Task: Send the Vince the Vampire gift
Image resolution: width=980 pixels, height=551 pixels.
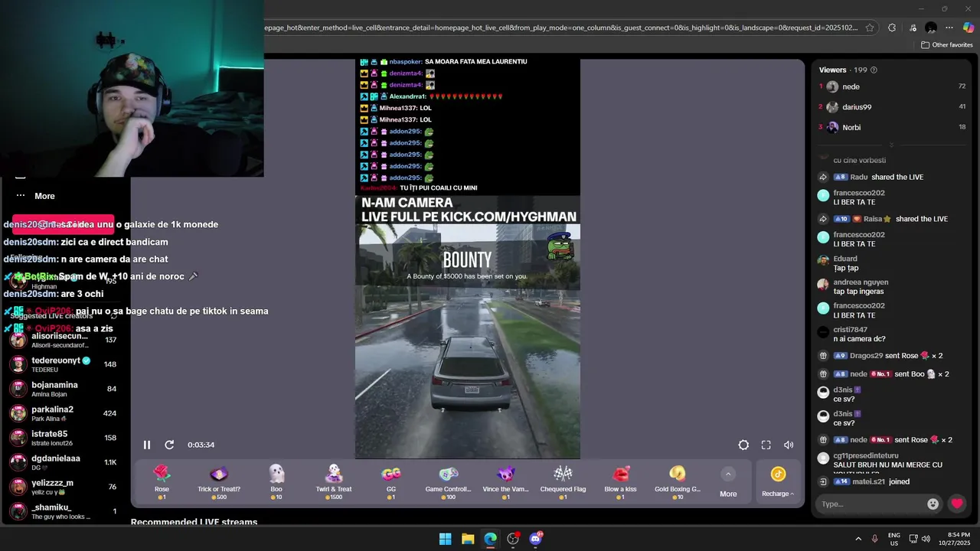Action: point(505,482)
